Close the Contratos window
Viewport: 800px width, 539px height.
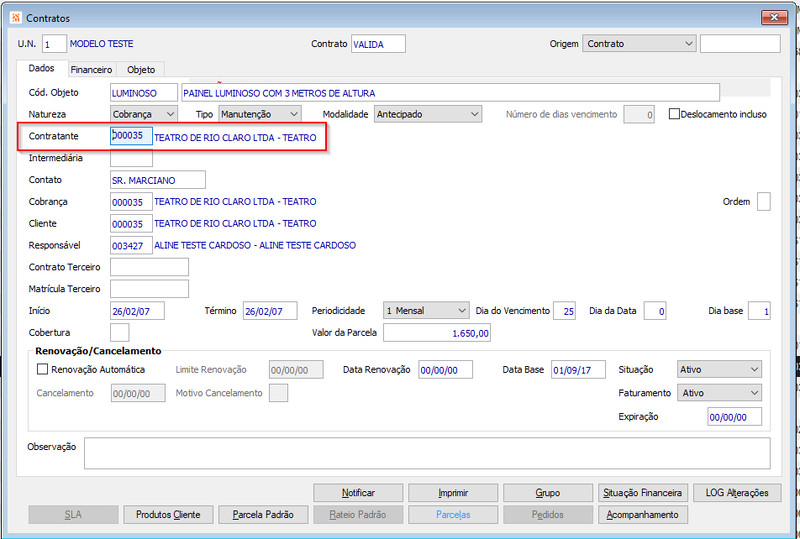[774, 17]
